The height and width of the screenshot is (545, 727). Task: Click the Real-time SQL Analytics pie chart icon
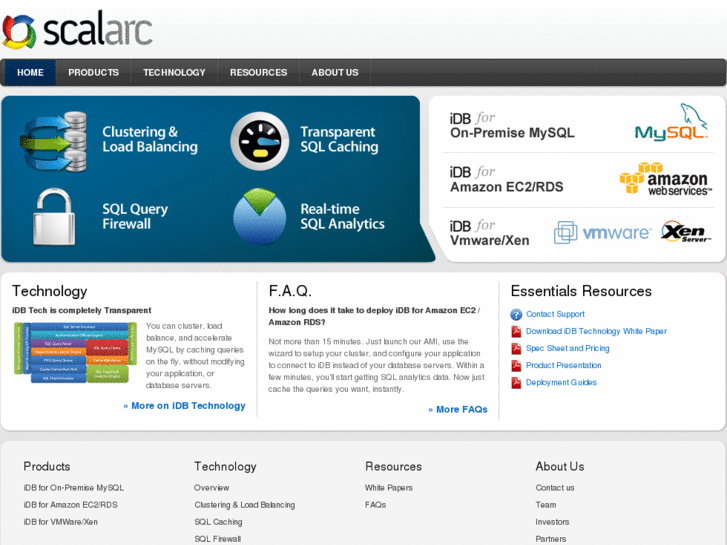tap(260, 216)
